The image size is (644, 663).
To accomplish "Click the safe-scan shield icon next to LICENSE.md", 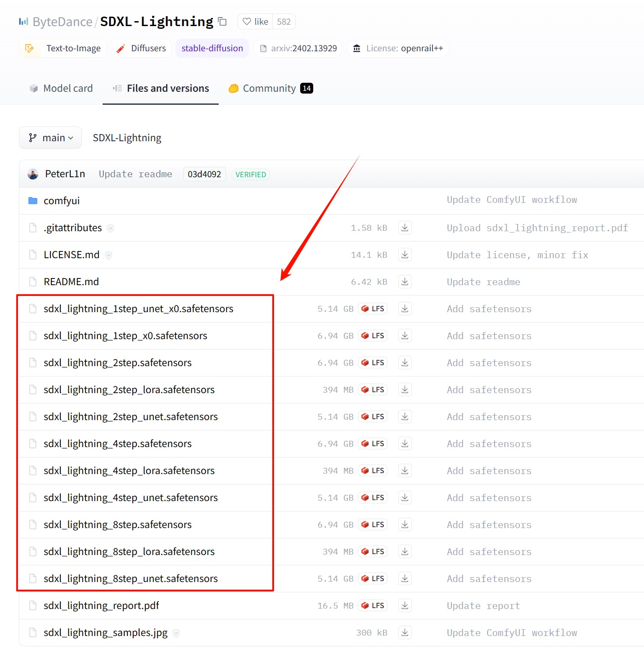I will (108, 255).
